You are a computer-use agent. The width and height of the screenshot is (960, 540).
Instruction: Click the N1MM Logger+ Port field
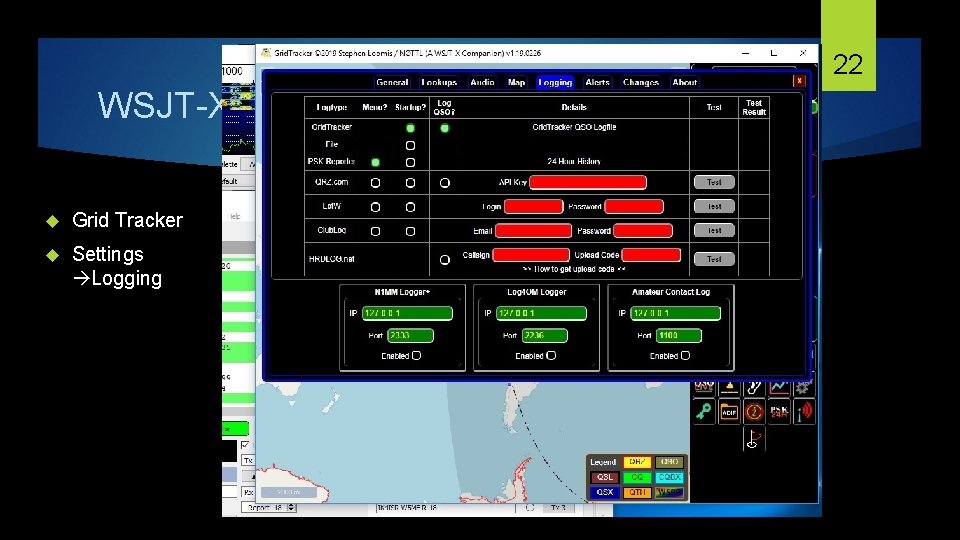point(410,336)
